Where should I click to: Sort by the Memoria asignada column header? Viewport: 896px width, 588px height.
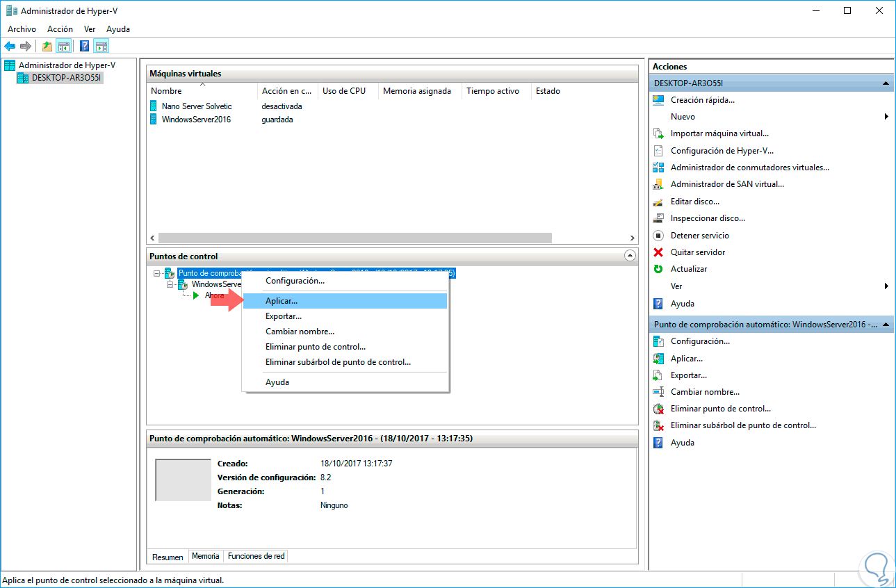coord(420,91)
